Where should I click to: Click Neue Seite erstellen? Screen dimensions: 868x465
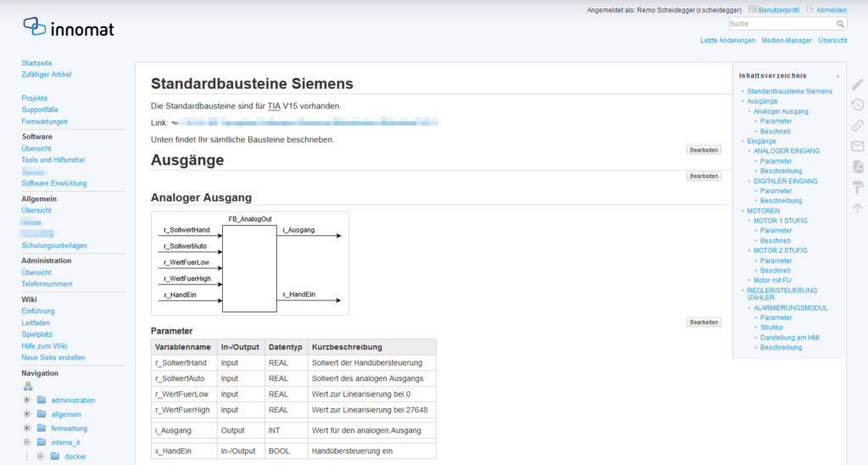click(53, 357)
